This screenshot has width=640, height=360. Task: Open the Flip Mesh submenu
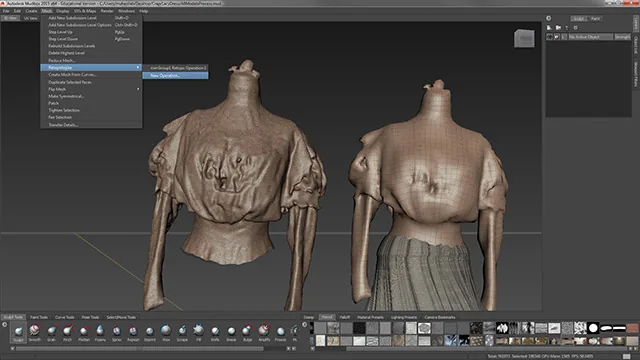tap(91, 89)
